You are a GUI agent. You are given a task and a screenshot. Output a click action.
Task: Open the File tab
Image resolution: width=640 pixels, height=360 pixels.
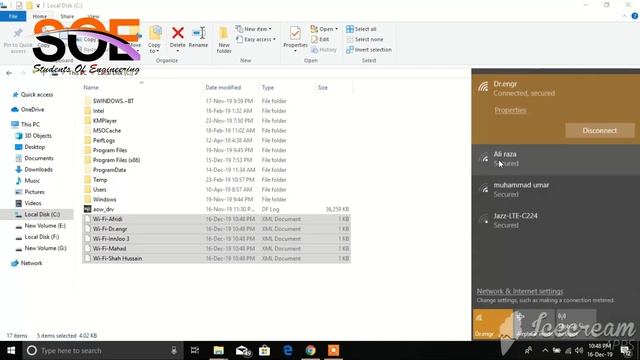(x=13, y=16)
